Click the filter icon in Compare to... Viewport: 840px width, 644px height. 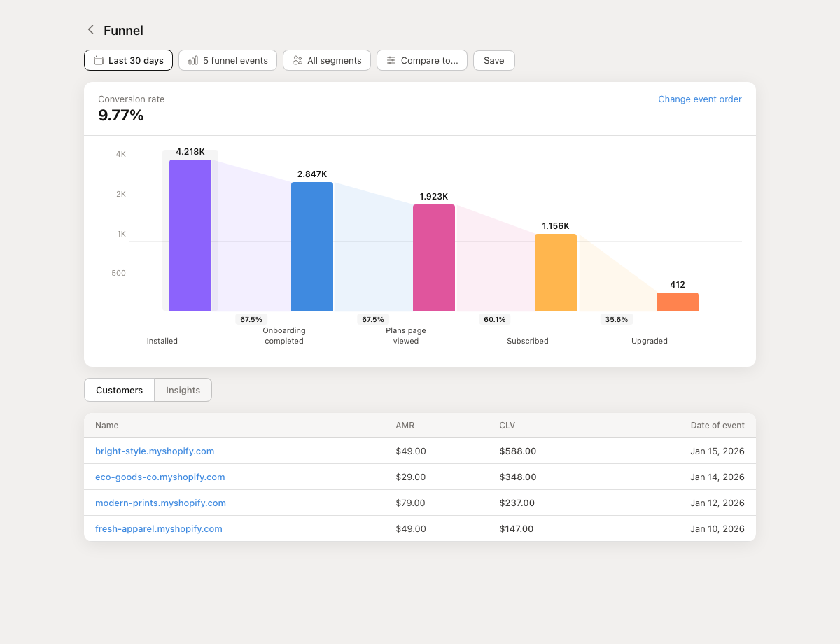(x=391, y=60)
